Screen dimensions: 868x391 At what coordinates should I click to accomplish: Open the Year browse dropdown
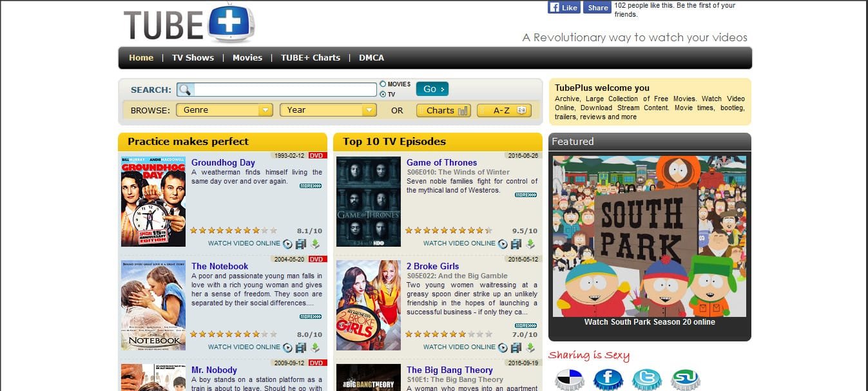(328, 110)
